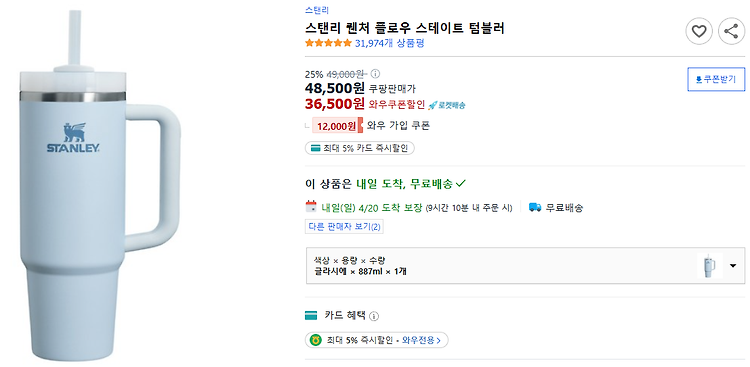
Task: Click the delivery truck icon
Action: (x=535, y=207)
